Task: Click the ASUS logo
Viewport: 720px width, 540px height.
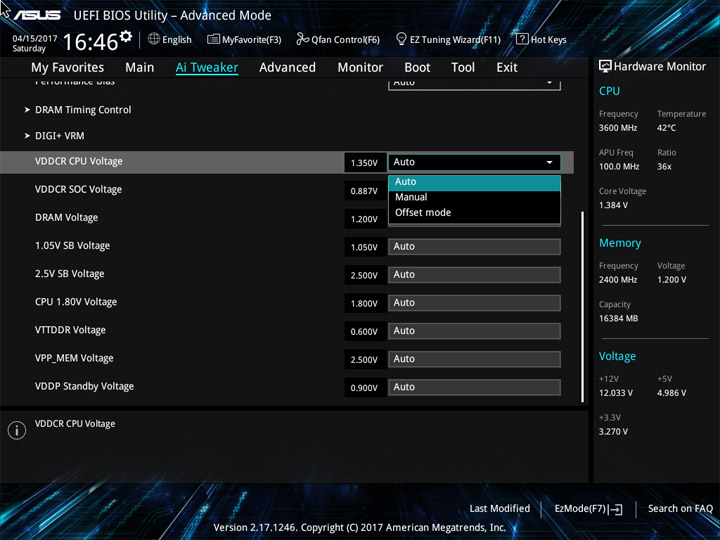Action: point(37,15)
